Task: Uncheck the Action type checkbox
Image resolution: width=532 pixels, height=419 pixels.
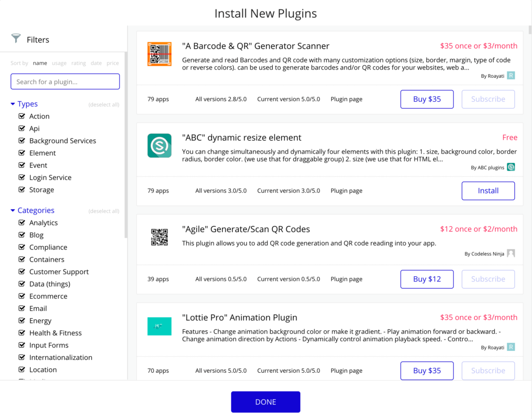Action: 22,116
